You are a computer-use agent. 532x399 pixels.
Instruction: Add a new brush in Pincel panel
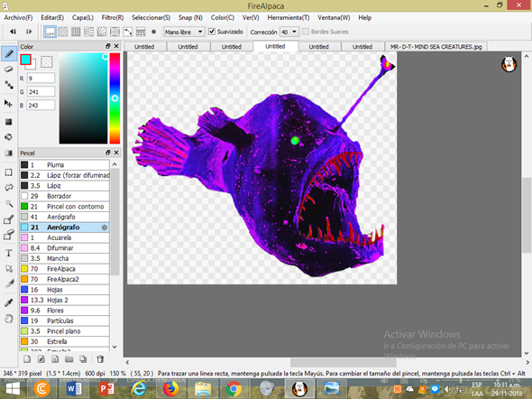pyautogui.click(x=27, y=359)
